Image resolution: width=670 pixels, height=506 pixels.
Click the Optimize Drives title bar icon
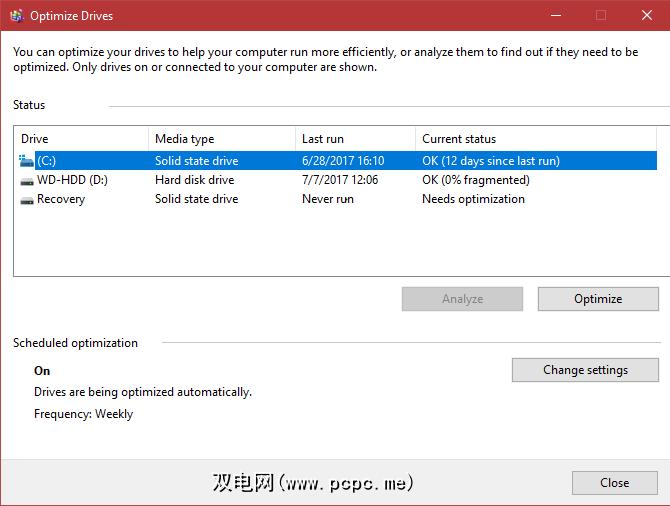16,16
